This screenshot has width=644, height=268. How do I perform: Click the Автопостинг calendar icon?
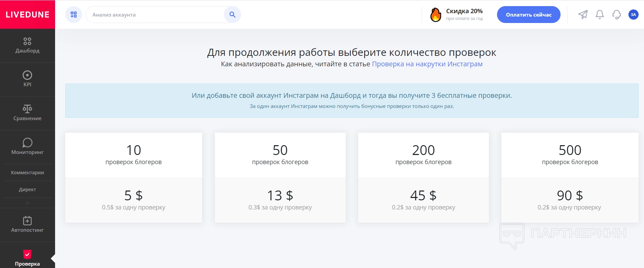pos(27,221)
